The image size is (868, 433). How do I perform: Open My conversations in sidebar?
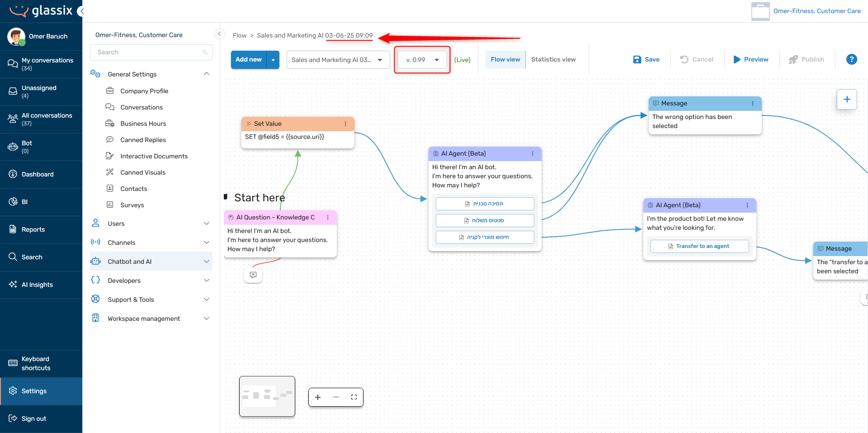pyautogui.click(x=41, y=64)
